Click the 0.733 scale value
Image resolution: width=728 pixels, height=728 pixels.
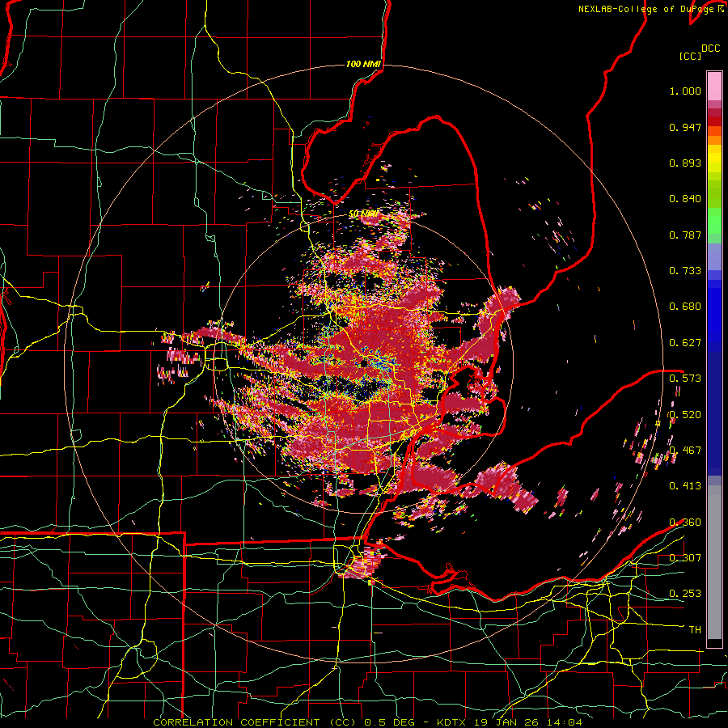pyautogui.click(x=685, y=271)
